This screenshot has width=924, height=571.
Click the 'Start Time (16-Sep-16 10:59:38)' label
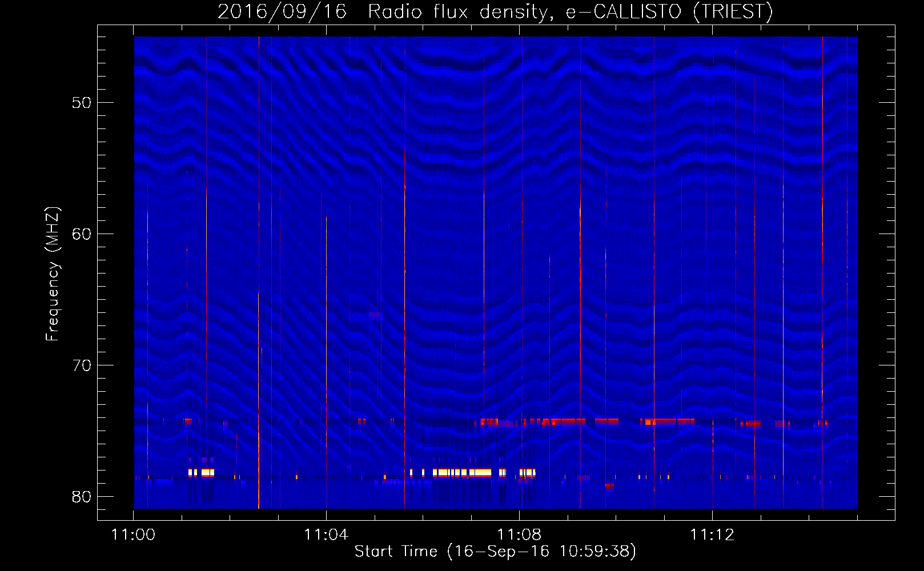495,552
